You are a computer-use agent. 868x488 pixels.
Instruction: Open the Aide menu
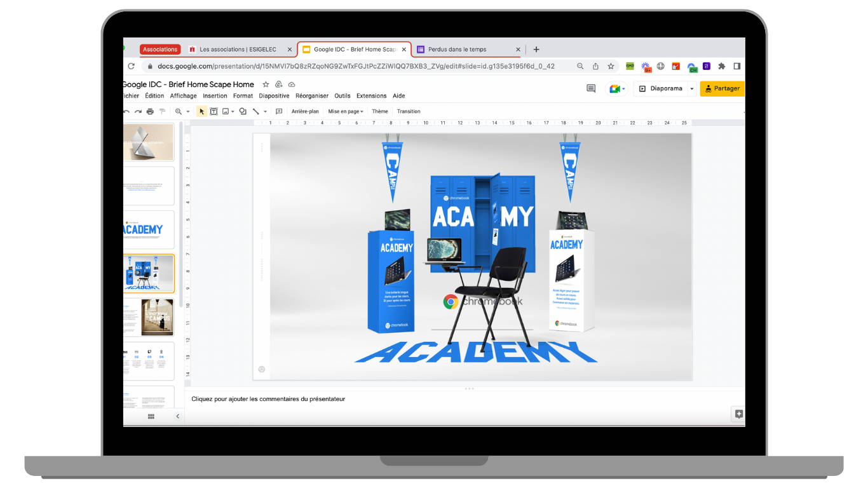(x=398, y=96)
